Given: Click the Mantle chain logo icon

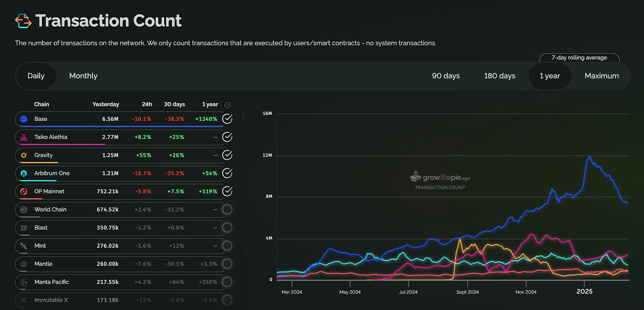Looking at the screenshot, I should (24, 264).
